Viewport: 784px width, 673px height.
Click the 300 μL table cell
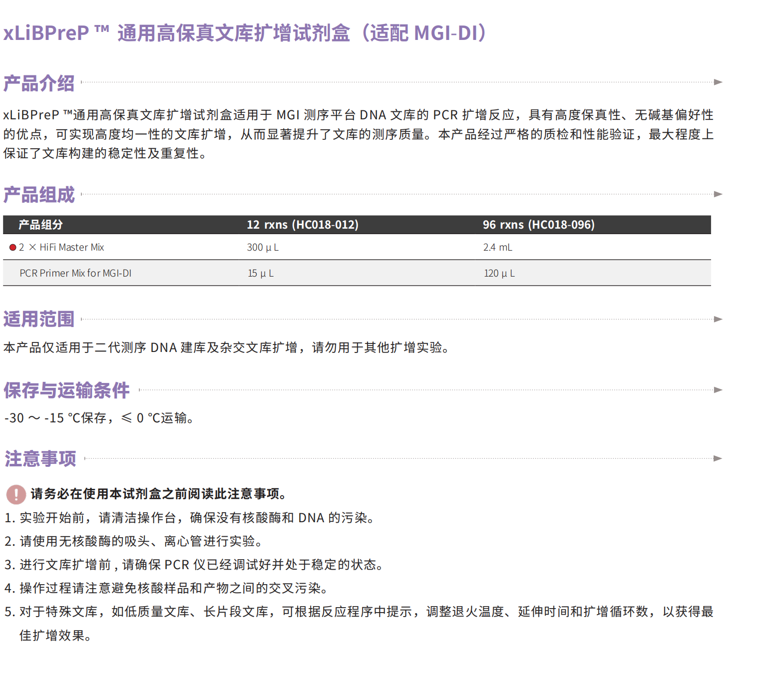click(263, 247)
